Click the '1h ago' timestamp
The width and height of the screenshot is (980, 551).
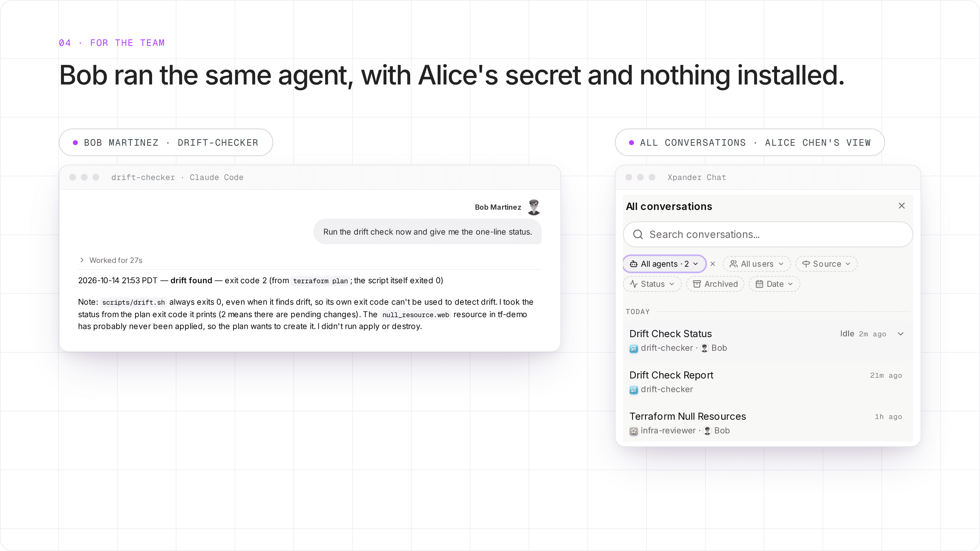(888, 417)
